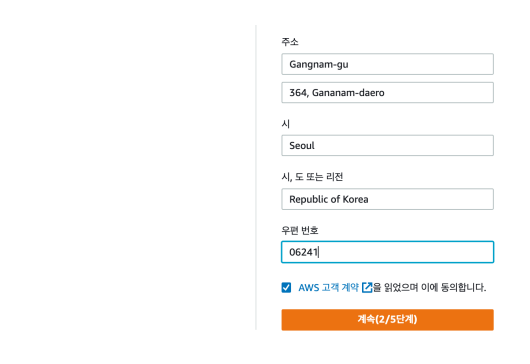Viewport: 530px width, 364px height.
Task: Click the 시, 도 또는 리전 label
Action: click(x=312, y=177)
